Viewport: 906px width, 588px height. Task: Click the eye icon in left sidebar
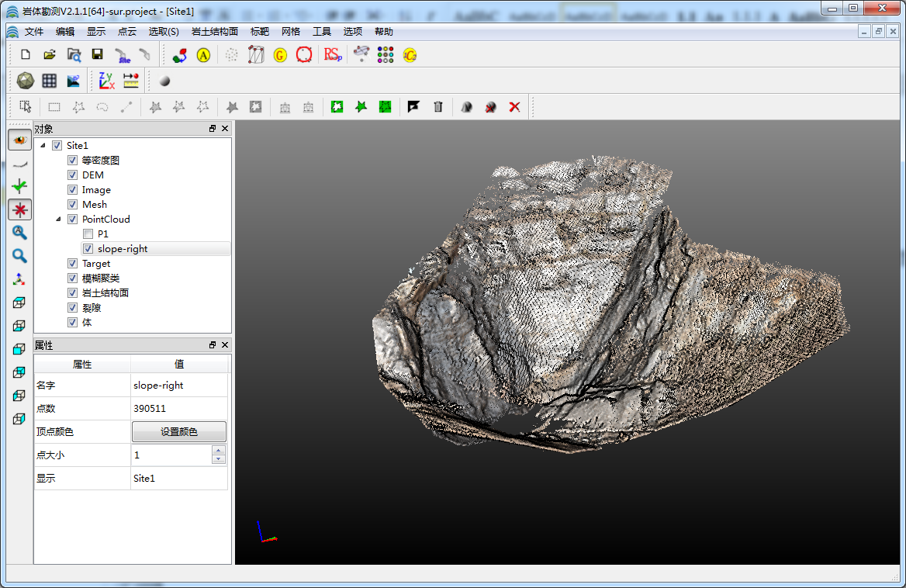pos(19,140)
